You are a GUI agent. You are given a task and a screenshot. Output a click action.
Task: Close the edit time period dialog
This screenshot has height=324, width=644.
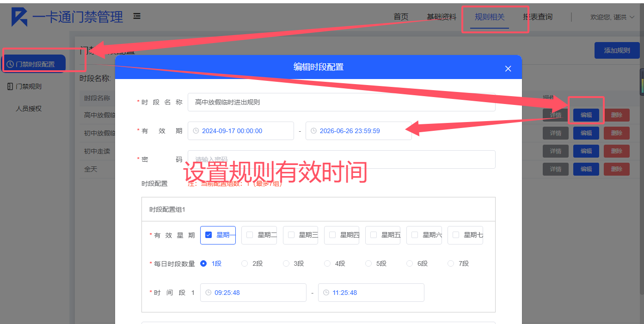(x=508, y=68)
